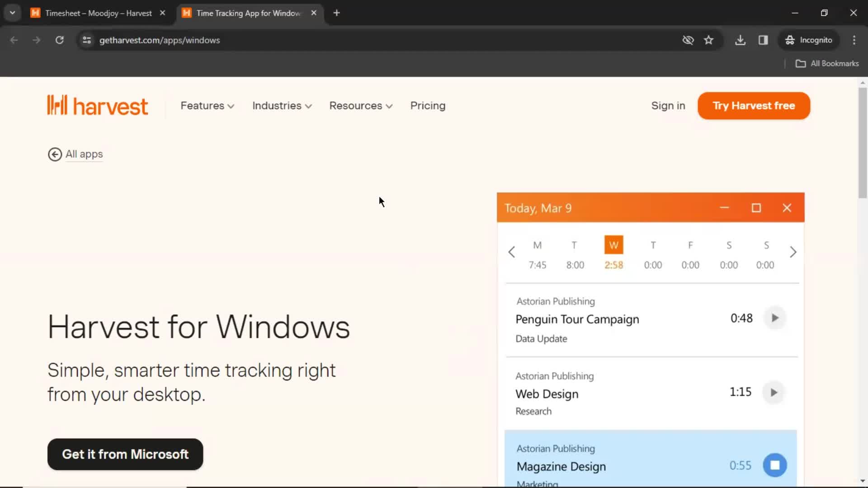This screenshot has width=868, height=488.
Task: Click the Pricing menu item
Action: tap(428, 105)
